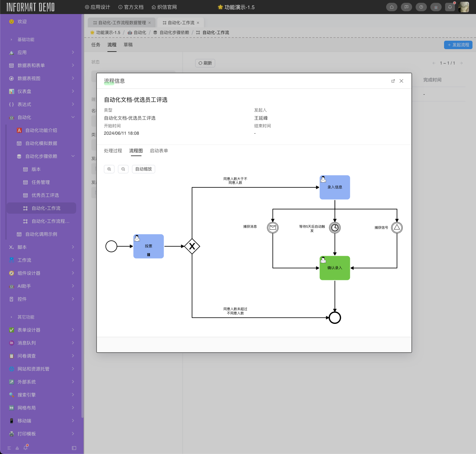Click the 自动缩放 button
This screenshot has height=454, width=476.
click(144, 169)
